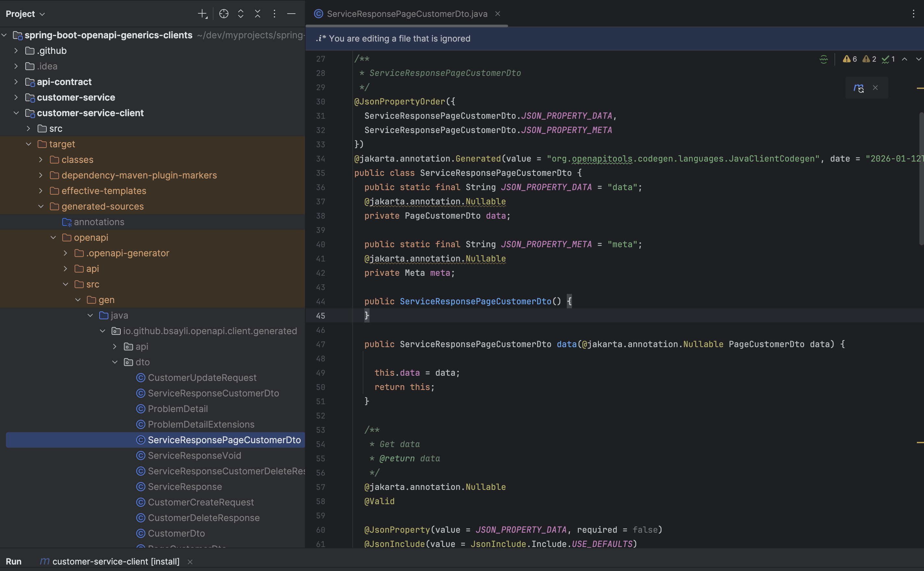The image size is (924, 571).
Task: Dismiss the Maven reload floating notification
Action: 875,88
